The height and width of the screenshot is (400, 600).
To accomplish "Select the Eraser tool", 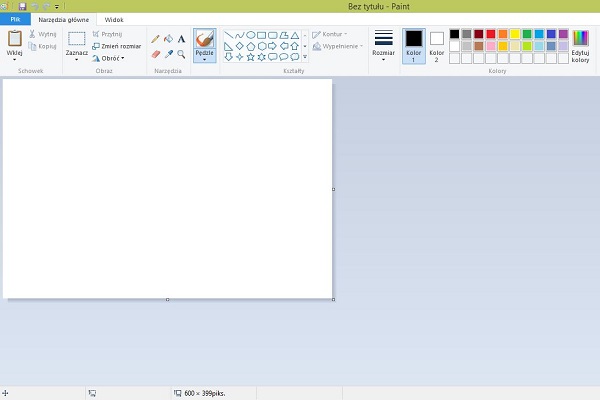I will [155, 54].
